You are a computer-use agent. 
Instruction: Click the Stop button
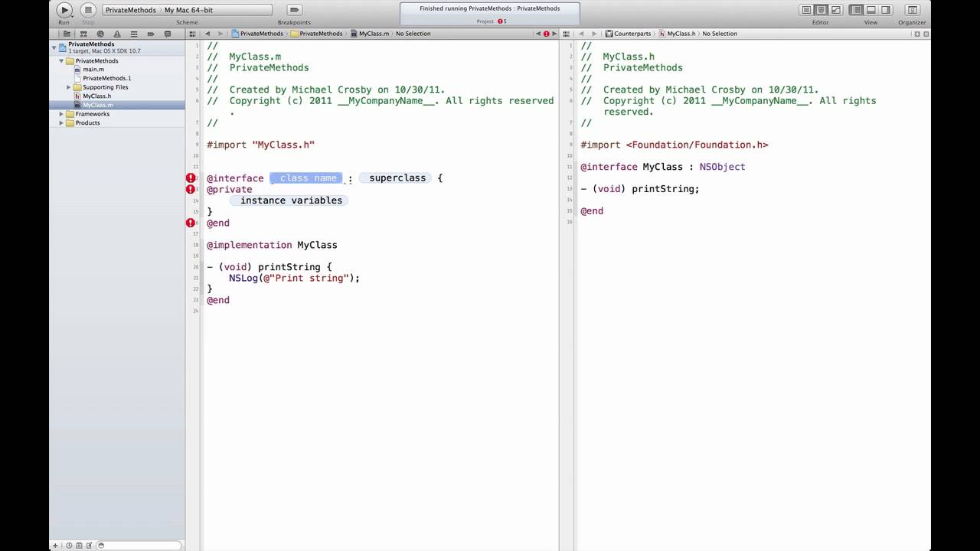tap(88, 10)
